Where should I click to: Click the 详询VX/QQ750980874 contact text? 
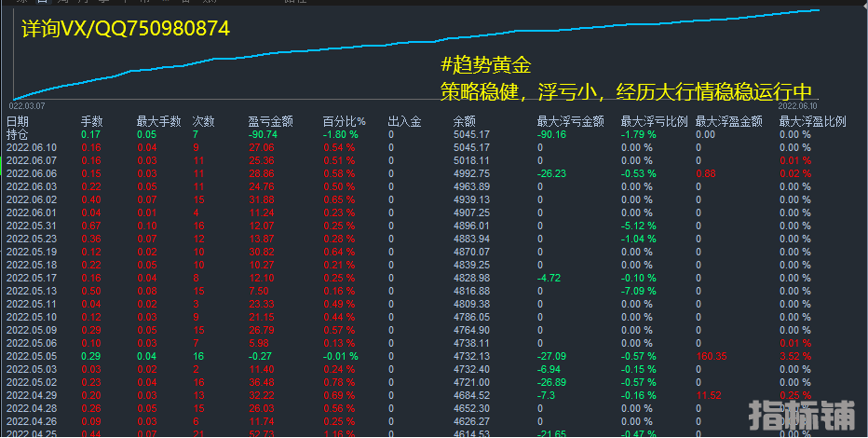pyautogui.click(x=125, y=29)
